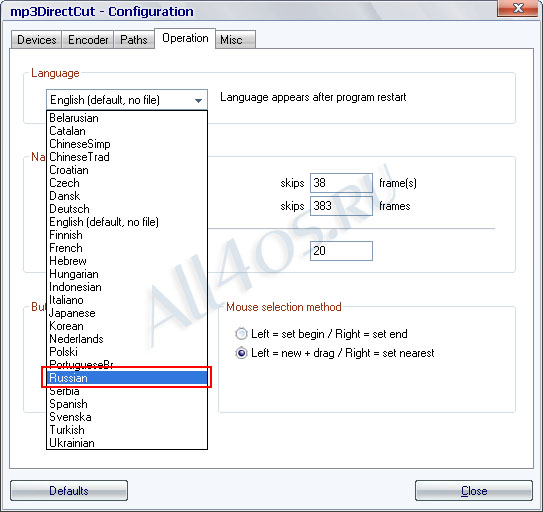Pick Spanish from the language list
Screen dimensions: 543x512
click(127, 404)
